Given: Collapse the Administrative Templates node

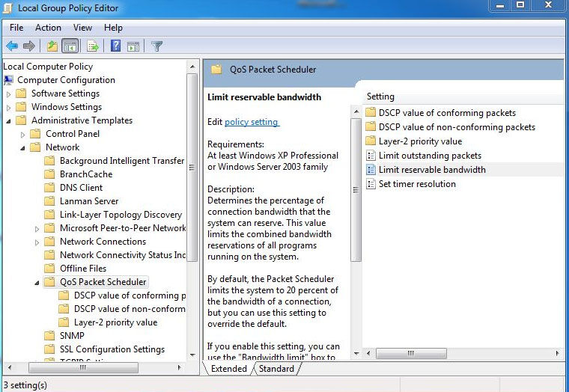Looking at the screenshot, I should 9,121.
